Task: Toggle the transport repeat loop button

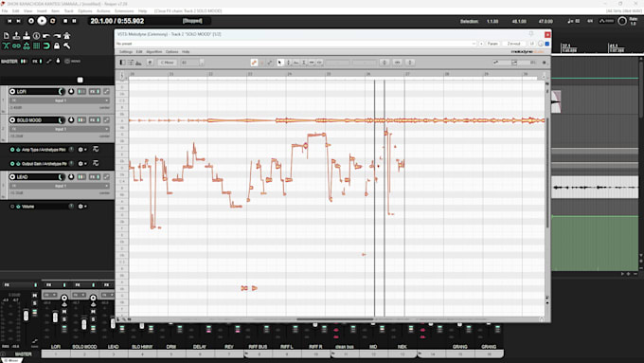Action: [x=53, y=21]
